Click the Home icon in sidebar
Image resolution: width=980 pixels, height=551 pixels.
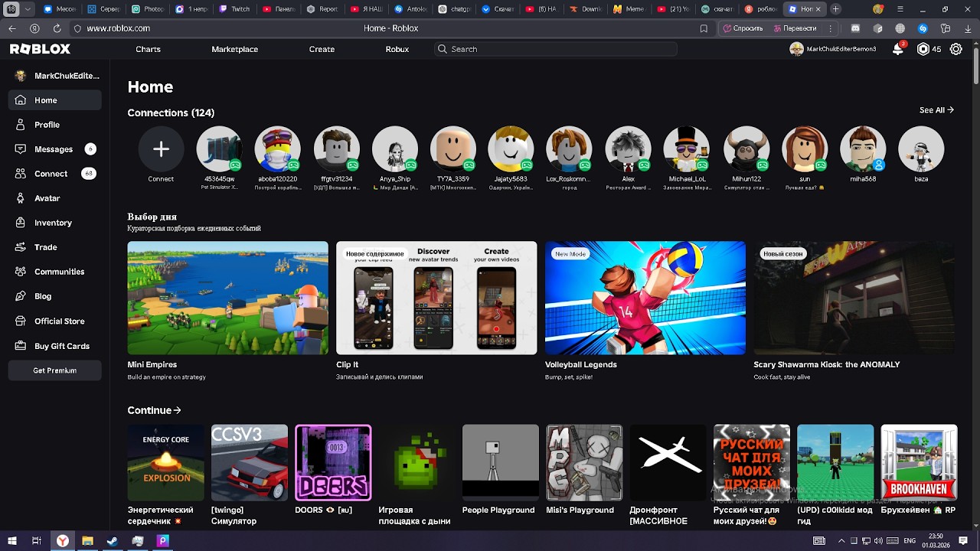(21, 100)
